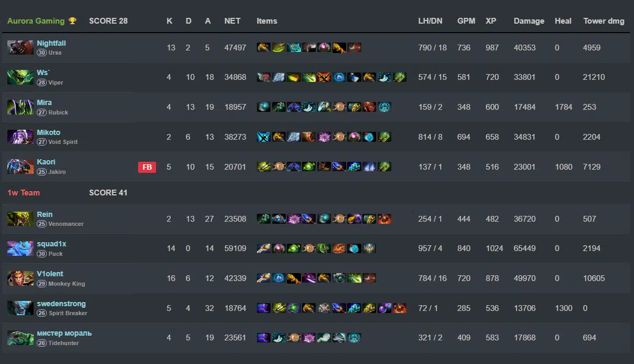Click swedenstrong's Spirit Breaker portrait
The width and height of the screenshot is (634, 364).
(x=20, y=308)
